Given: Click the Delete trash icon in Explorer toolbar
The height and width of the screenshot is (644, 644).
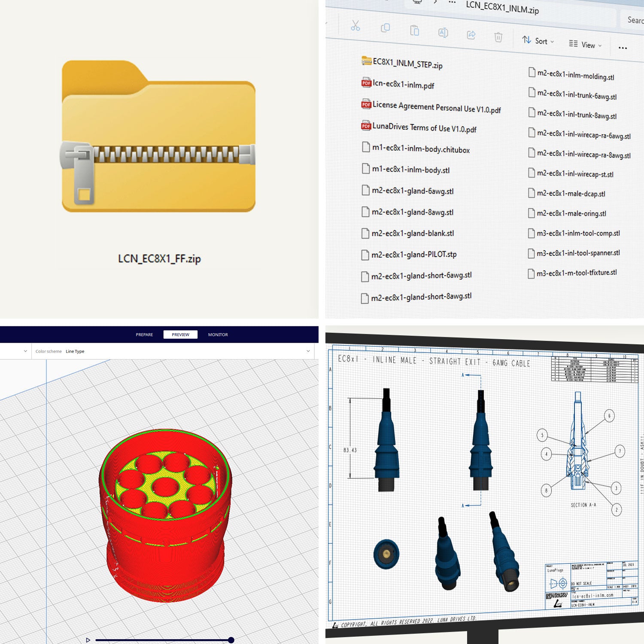Looking at the screenshot, I should pyautogui.click(x=498, y=38).
